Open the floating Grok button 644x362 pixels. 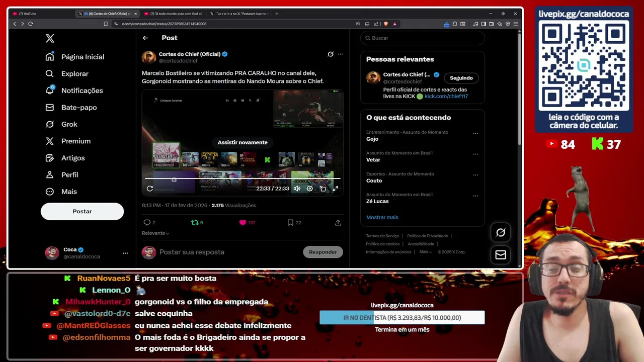tap(501, 232)
